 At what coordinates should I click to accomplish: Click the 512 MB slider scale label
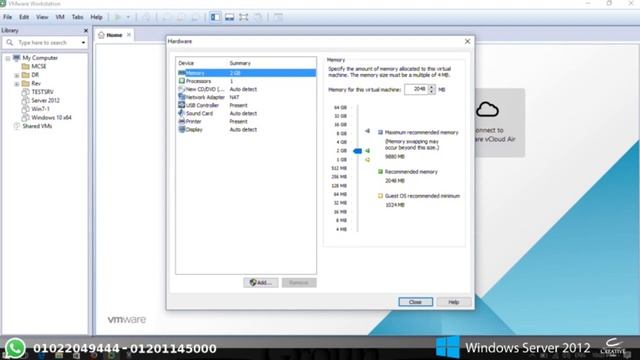tap(339, 169)
